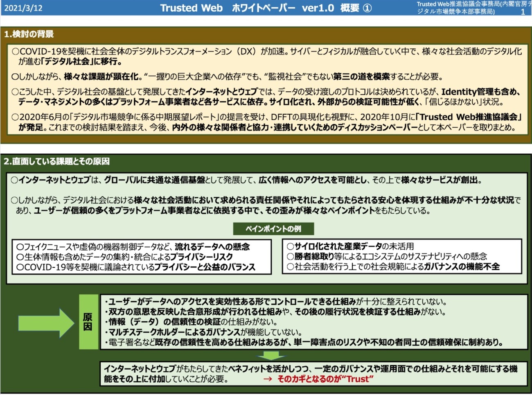The image size is (532, 395).
Task: Click bold phrase '「デジタル社会」に移行。'
Action: pyautogui.click(x=81, y=61)
